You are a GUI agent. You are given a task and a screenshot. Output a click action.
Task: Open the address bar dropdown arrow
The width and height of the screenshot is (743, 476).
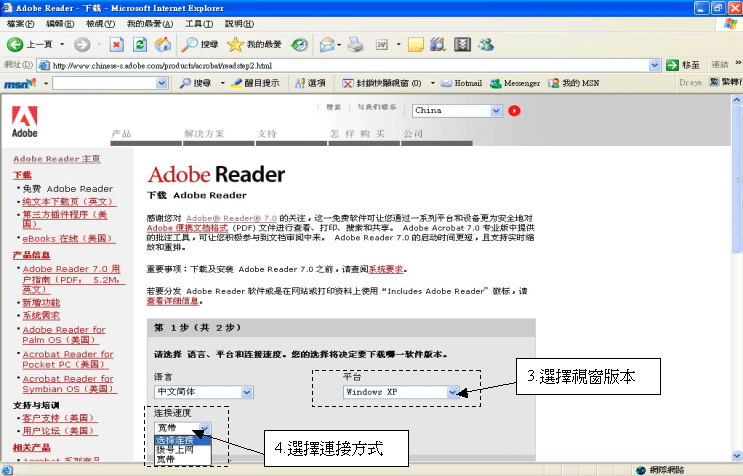click(x=654, y=65)
